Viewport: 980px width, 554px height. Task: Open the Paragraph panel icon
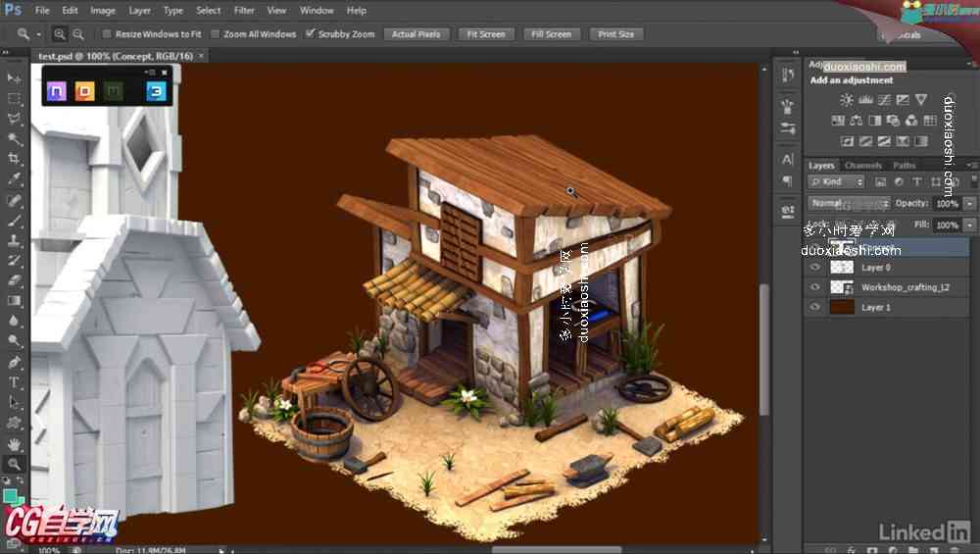click(788, 181)
